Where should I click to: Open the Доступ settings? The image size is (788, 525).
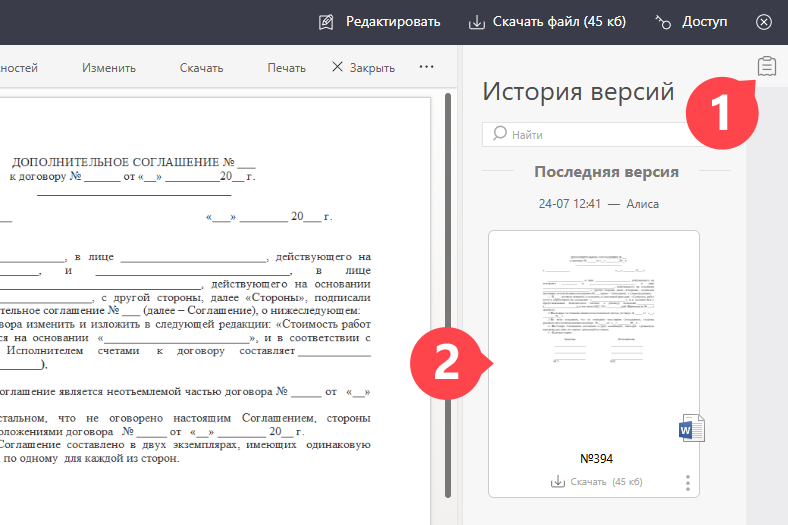[704, 22]
